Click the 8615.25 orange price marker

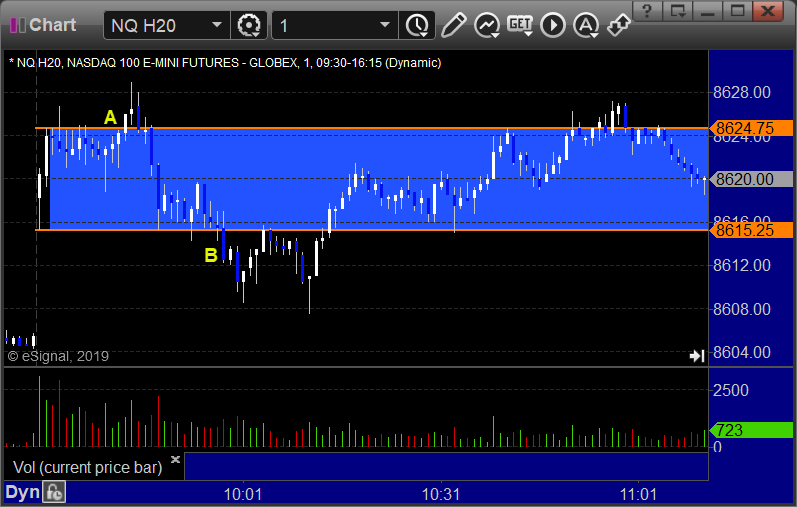point(751,230)
